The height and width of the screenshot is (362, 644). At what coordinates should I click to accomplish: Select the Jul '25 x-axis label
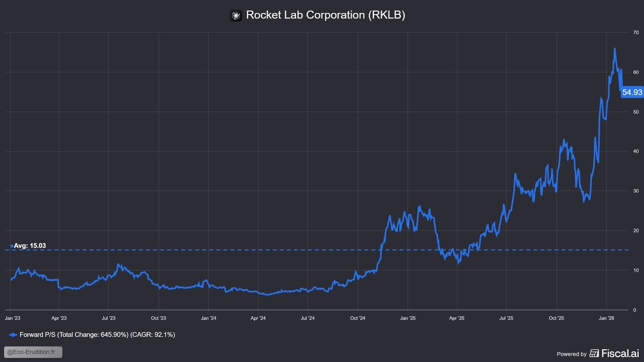tap(506, 318)
